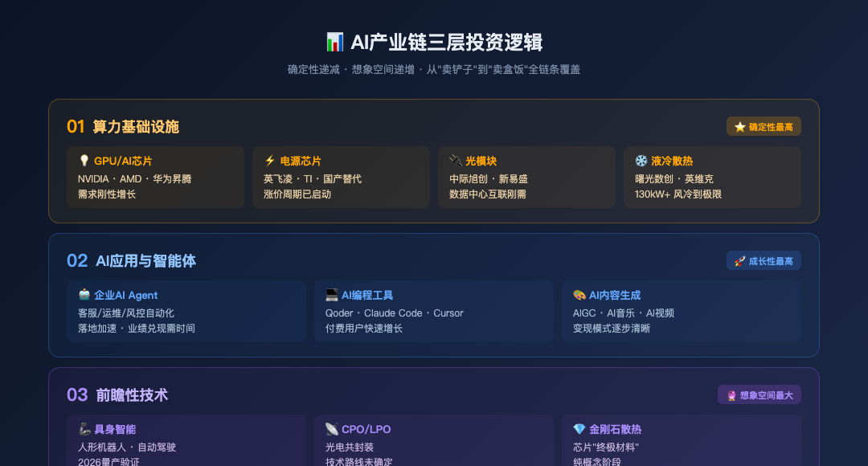This screenshot has height=466, width=868.
Task: Click the text 数据中心互联刚需
Action: tap(488, 194)
